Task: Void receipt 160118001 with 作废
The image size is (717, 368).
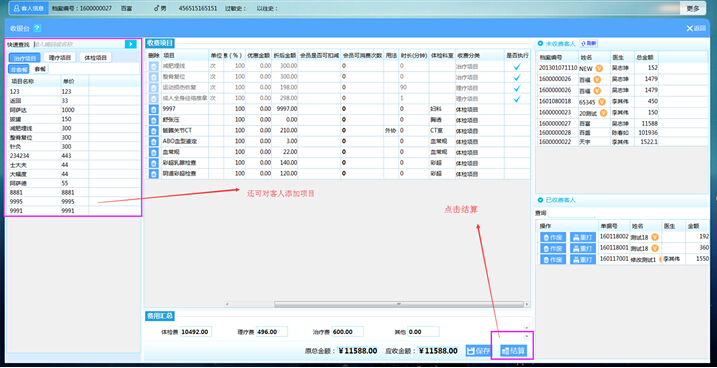Action: [552, 248]
